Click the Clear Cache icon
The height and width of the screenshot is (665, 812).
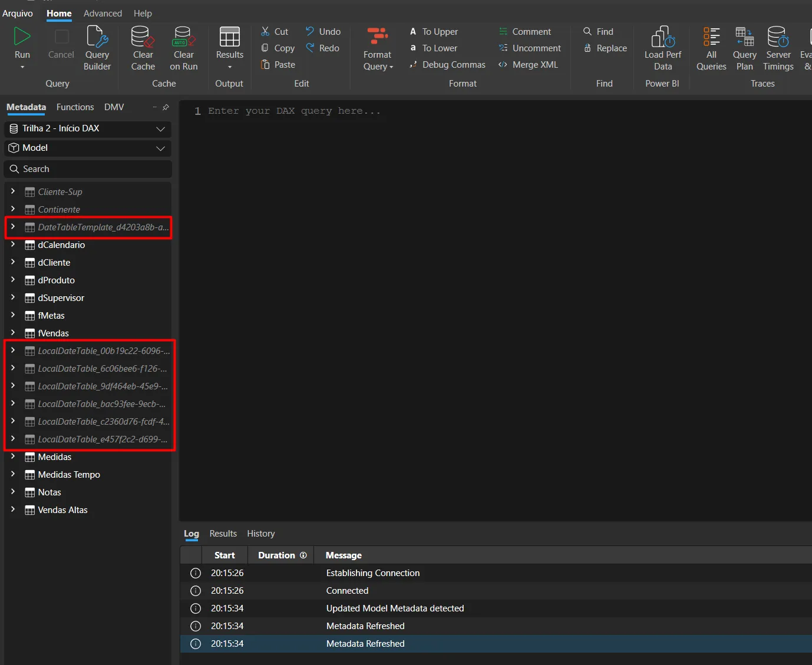143,37
